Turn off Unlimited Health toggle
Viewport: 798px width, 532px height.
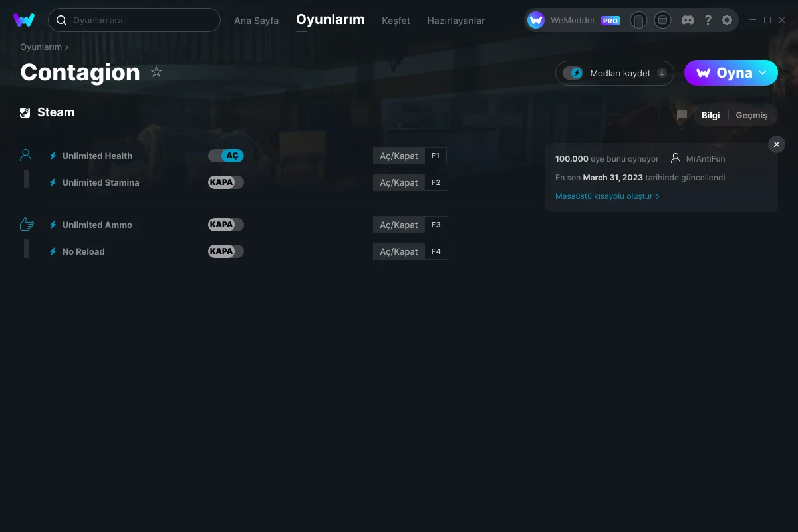pyautogui.click(x=226, y=156)
